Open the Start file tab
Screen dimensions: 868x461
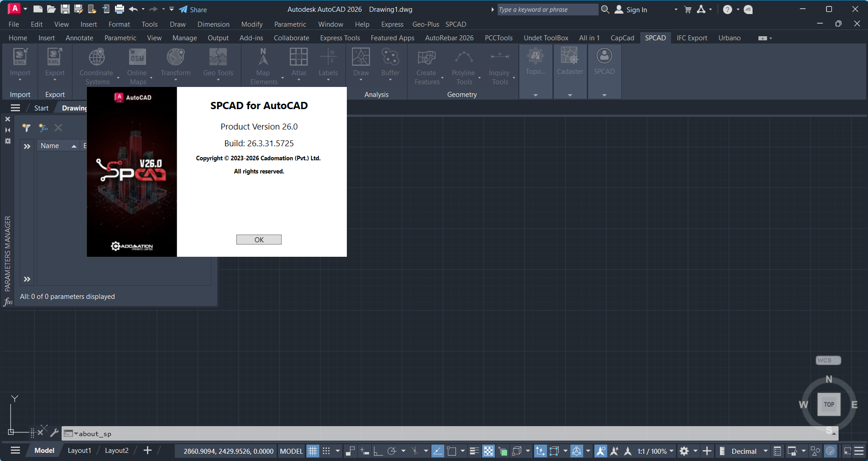pyautogui.click(x=41, y=108)
